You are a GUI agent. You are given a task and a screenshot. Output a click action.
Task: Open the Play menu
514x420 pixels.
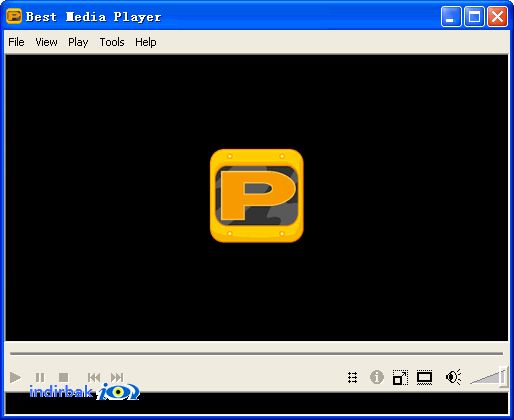pyautogui.click(x=78, y=42)
